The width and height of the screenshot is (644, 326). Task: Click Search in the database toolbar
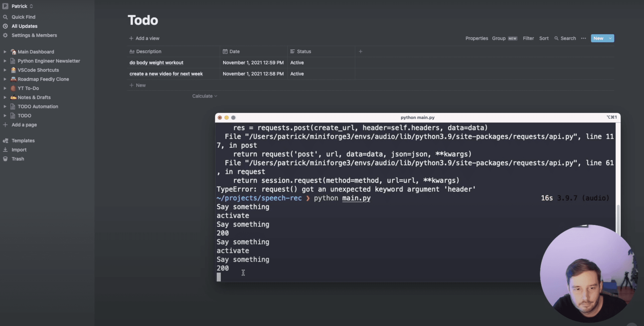click(565, 38)
